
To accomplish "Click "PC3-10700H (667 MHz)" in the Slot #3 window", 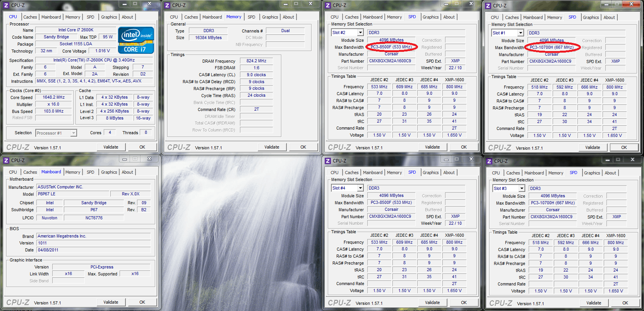I will (x=553, y=203).
